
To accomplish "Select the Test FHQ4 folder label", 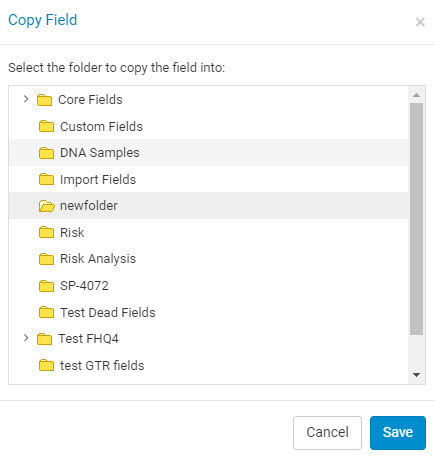I will tap(88, 339).
